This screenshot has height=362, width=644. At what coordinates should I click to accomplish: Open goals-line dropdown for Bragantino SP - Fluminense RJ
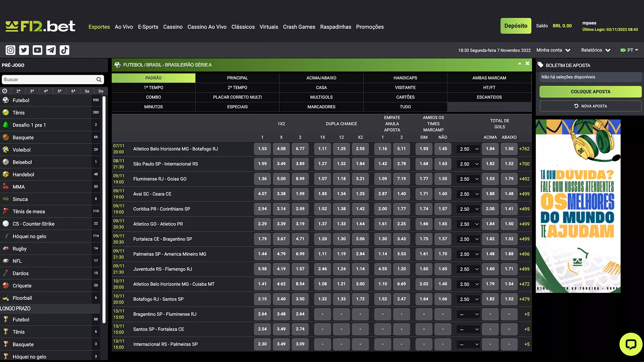469,314
